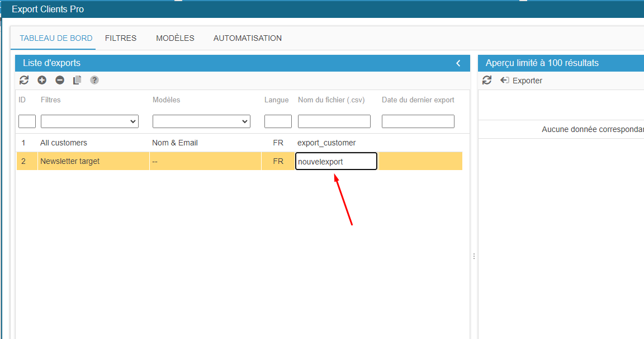Click the Nom du fichier filter field
644x339 pixels.
(x=334, y=121)
